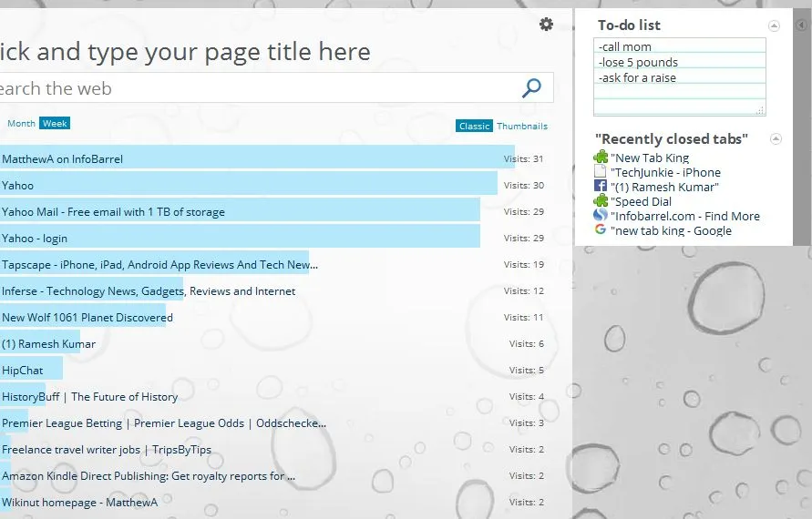Viewport: 812px width, 519px height.
Task: Click the Visits: 12 count
Action: pyautogui.click(x=523, y=290)
